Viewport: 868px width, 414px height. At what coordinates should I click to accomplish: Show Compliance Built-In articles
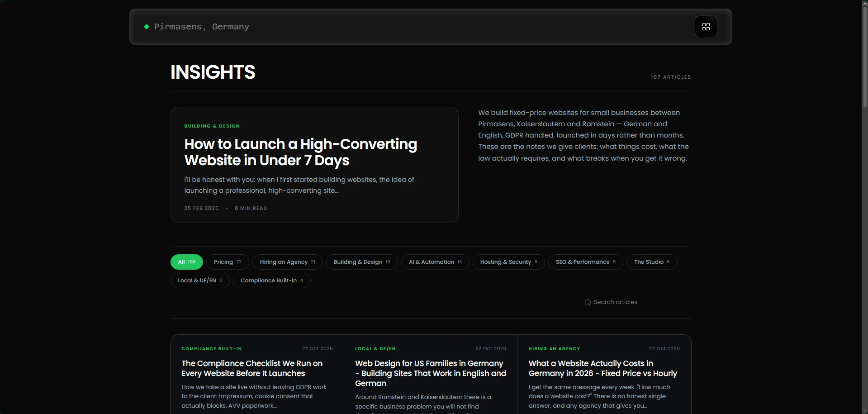[272, 281]
